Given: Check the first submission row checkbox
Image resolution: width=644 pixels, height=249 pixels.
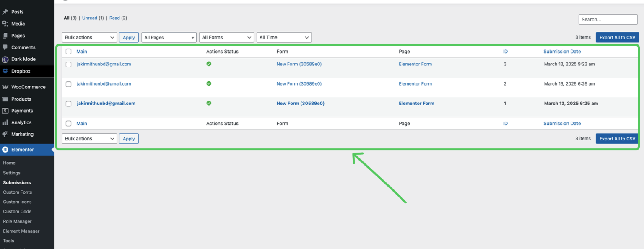Looking at the screenshot, I should click(68, 64).
